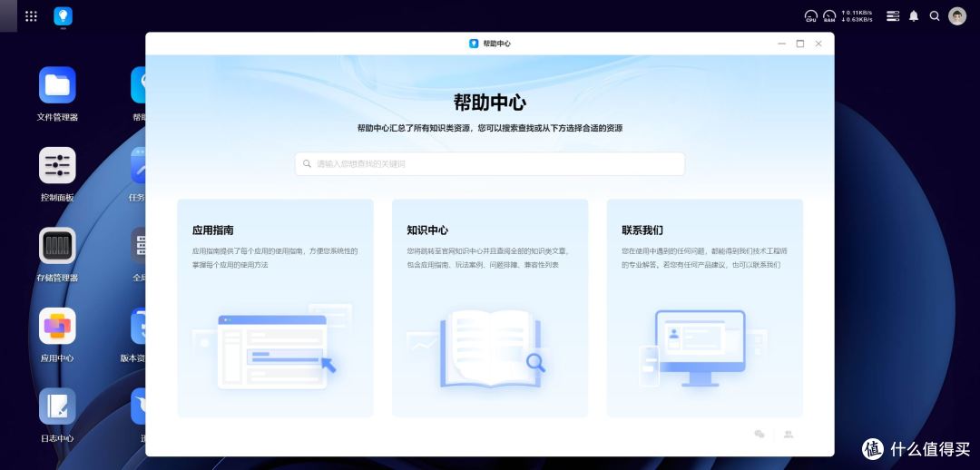Image resolution: width=980 pixels, height=470 pixels.
Task: Click the 帮助中心汇总了所有知识类资源 subtitle
Action: (x=489, y=128)
